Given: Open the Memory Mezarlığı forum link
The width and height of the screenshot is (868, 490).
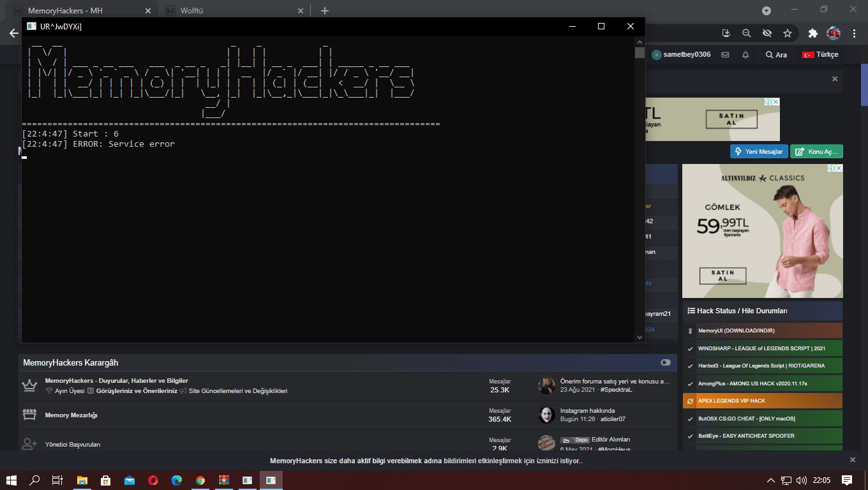Looking at the screenshot, I should [71, 415].
